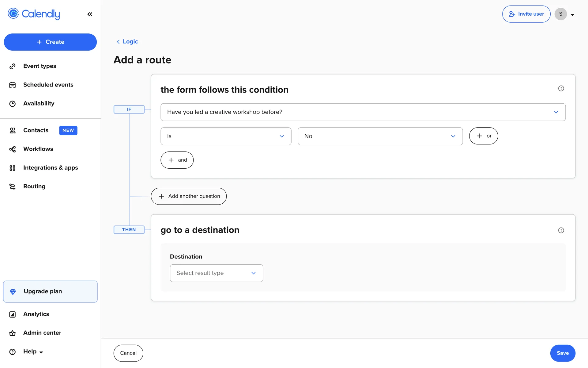Add an 'or' condition

(483, 136)
